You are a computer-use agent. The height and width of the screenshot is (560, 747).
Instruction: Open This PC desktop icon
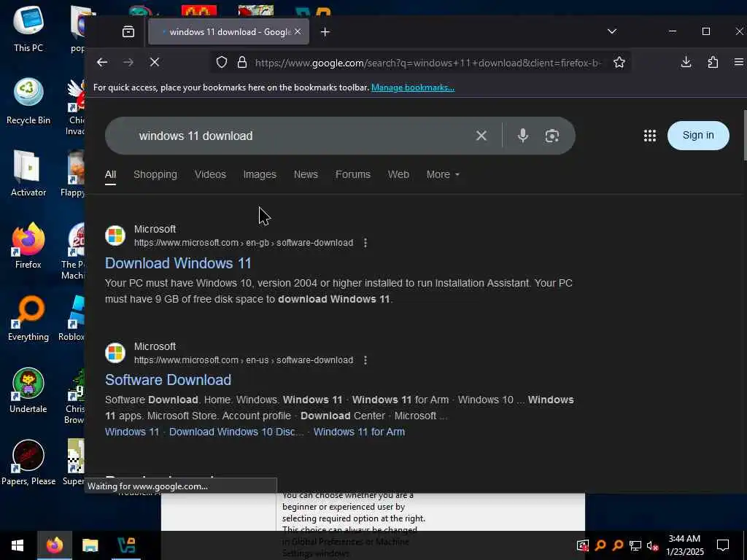[x=28, y=28]
